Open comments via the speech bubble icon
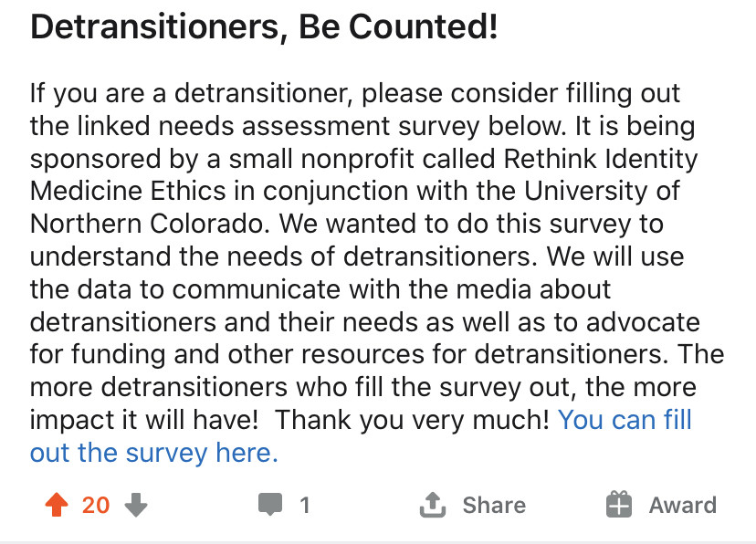756x544 pixels. tap(270, 505)
